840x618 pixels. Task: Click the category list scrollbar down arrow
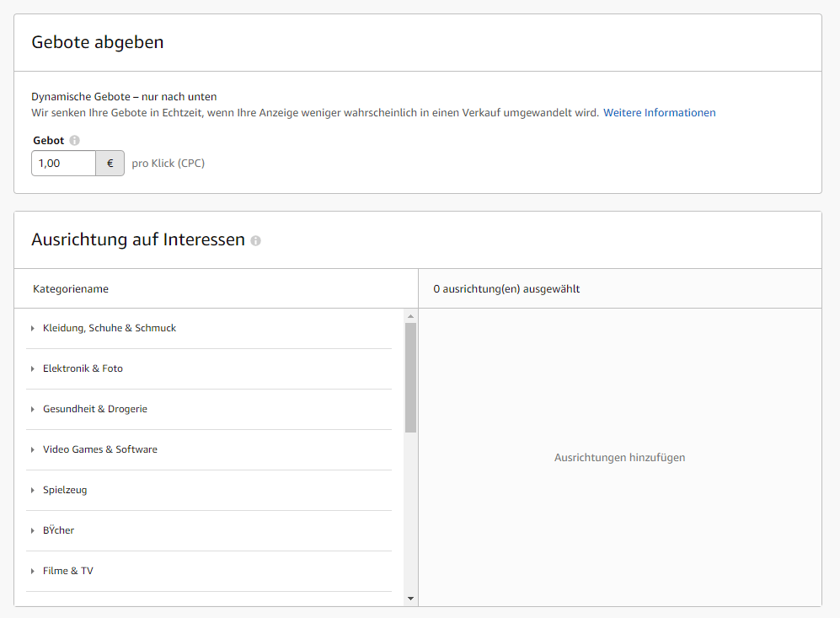pyautogui.click(x=411, y=599)
